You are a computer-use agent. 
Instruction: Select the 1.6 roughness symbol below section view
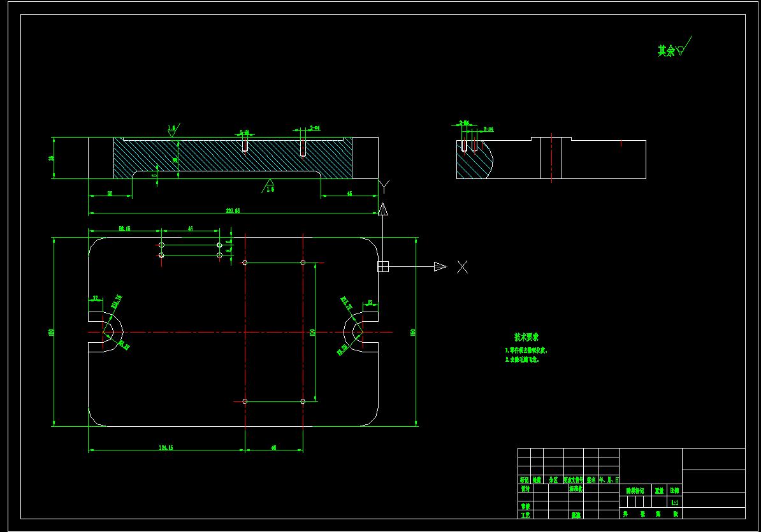coord(268,186)
